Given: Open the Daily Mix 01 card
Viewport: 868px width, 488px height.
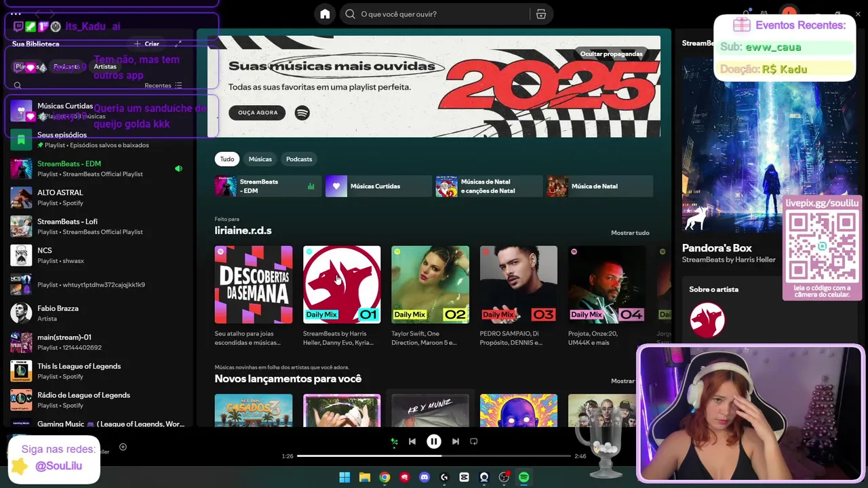Looking at the screenshot, I should [342, 296].
